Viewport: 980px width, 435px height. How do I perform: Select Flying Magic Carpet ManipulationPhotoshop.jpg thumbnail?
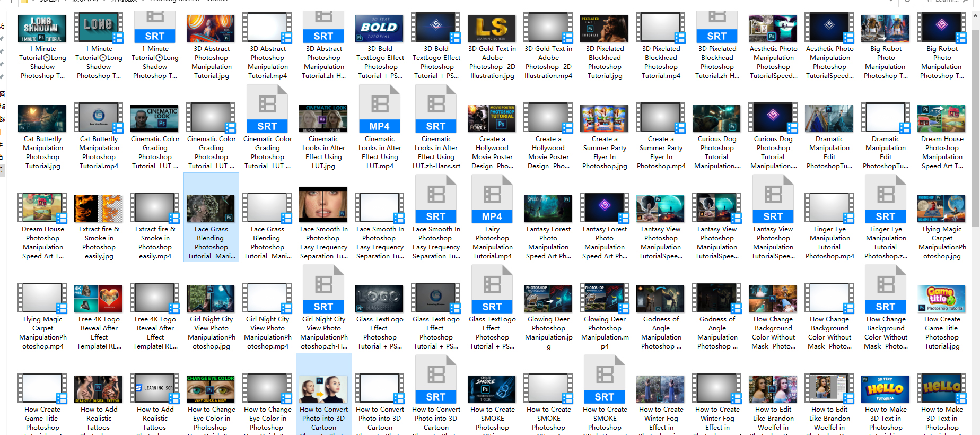[x=942, y=208]
